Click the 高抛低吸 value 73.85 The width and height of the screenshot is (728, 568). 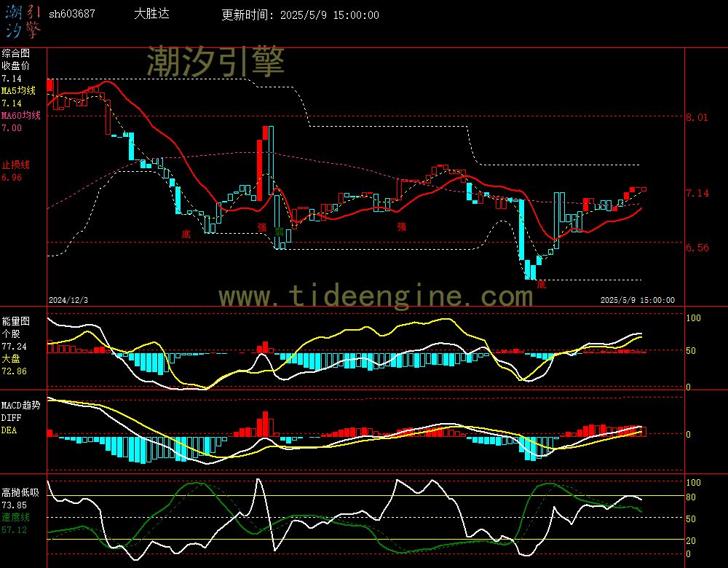coord(14,505)
